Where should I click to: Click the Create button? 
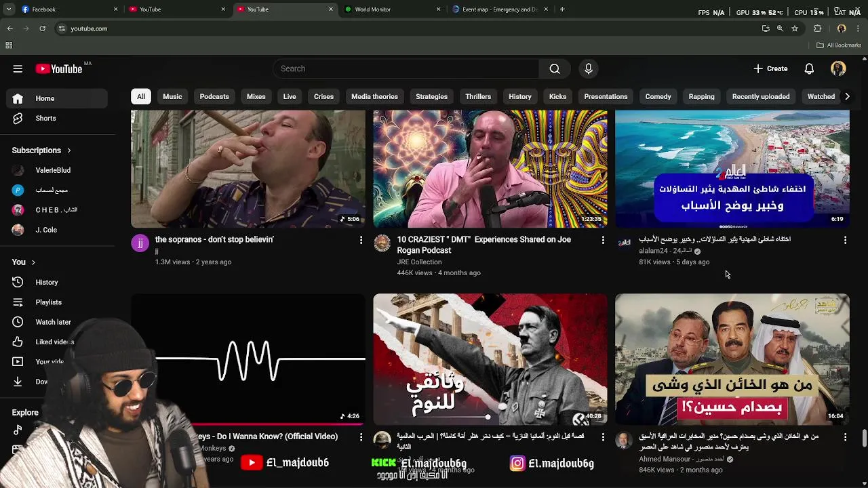pyautogui.click(x=770, y=68)
